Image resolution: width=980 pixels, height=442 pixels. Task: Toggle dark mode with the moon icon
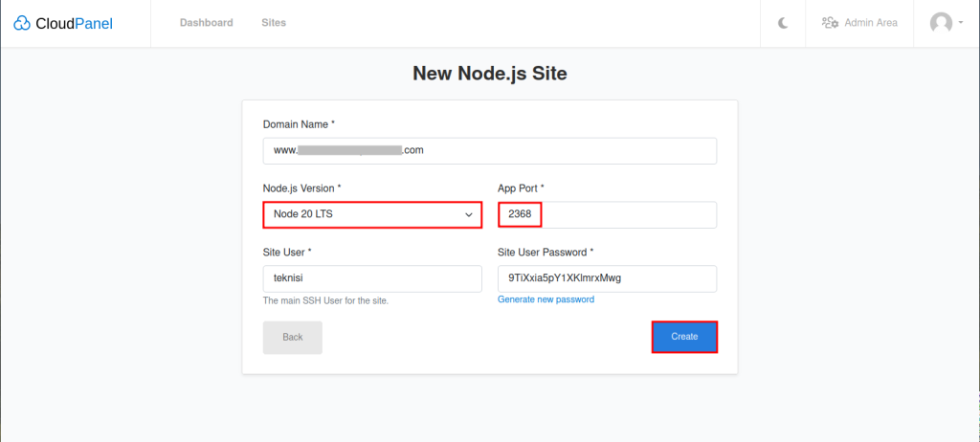(783, 23)
